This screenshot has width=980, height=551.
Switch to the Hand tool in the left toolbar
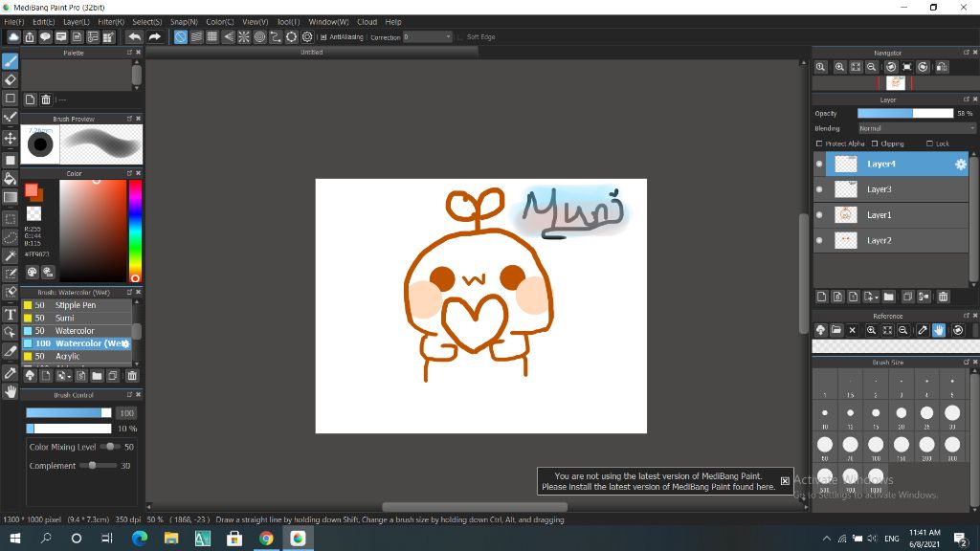10,391
